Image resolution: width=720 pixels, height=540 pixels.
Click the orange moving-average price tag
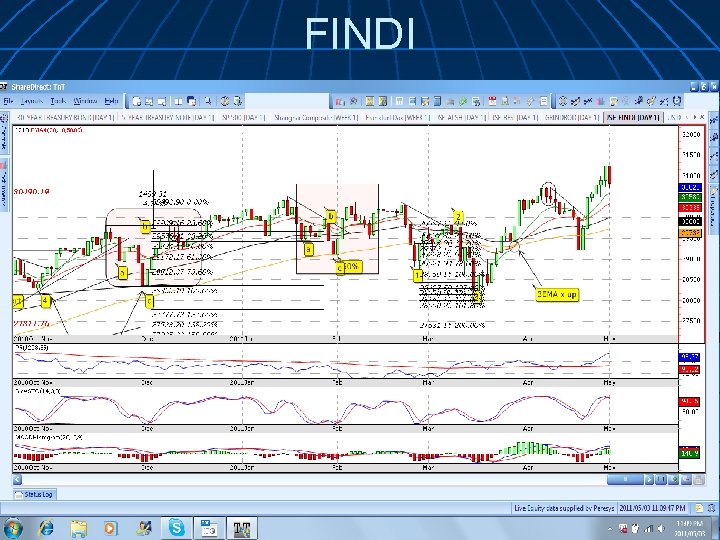[x=690, y=233]
